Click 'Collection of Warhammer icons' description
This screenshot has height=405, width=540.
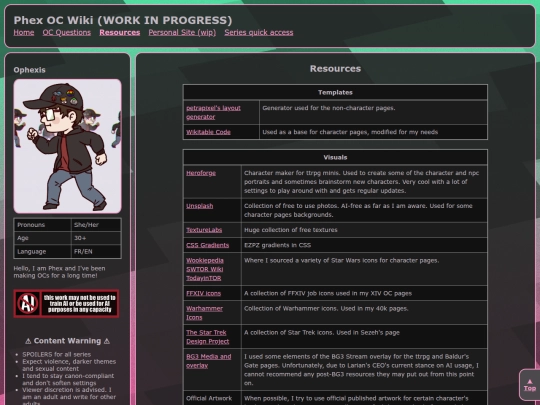click(x=326, y=309)
